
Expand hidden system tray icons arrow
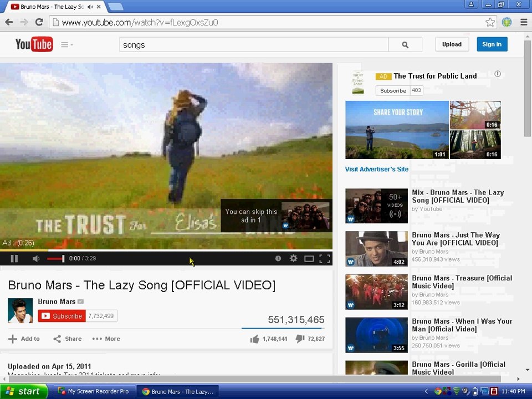coord(427,391)
